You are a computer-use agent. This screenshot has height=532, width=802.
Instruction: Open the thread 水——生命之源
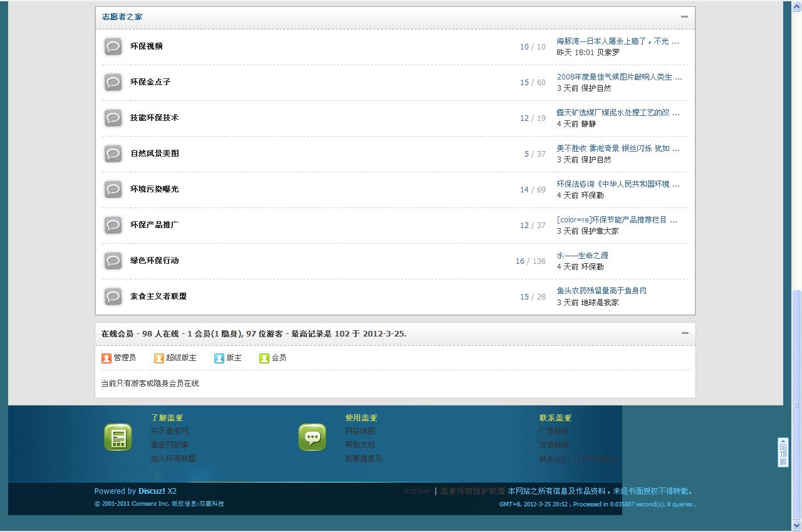[x=581, y=255]
